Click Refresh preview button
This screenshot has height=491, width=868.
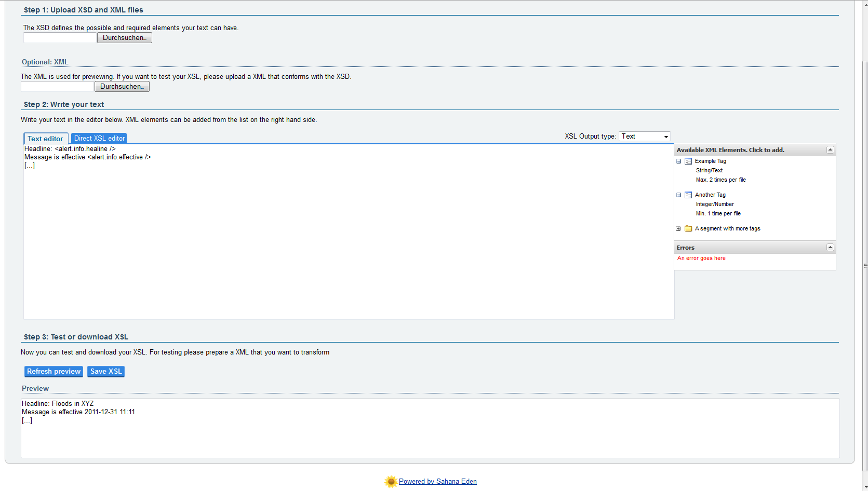(x=54, y=372)
